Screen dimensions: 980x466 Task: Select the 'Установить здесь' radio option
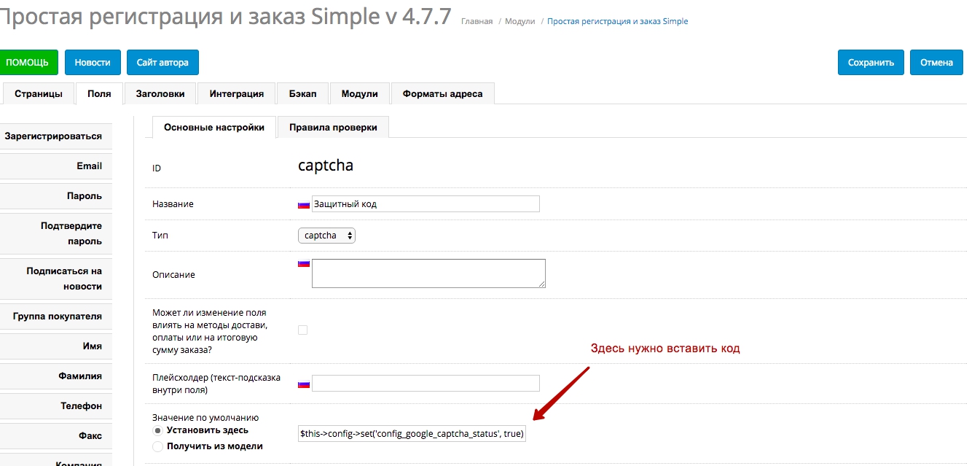pyautogui.click(x=157, y=431)
